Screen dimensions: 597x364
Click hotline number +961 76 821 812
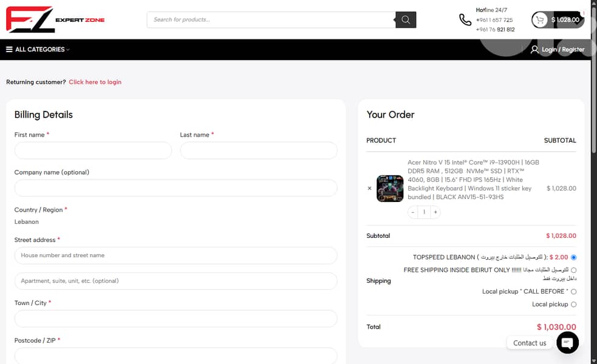pos(495,29)
